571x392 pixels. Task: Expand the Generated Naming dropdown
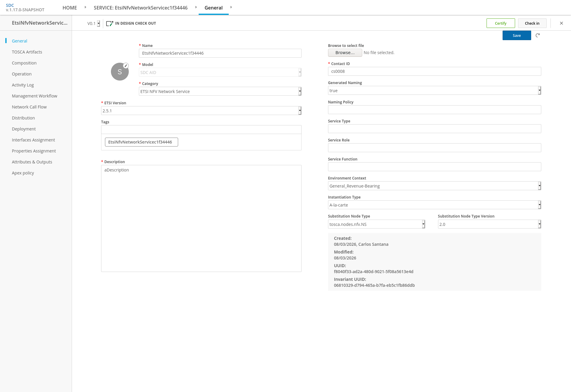434,90
